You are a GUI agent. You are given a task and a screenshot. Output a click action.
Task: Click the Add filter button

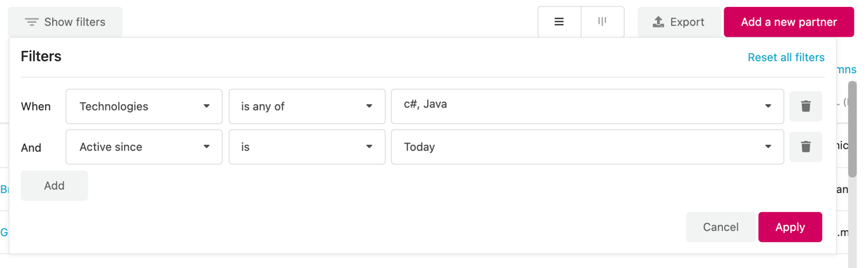click(x=54, y=185)
